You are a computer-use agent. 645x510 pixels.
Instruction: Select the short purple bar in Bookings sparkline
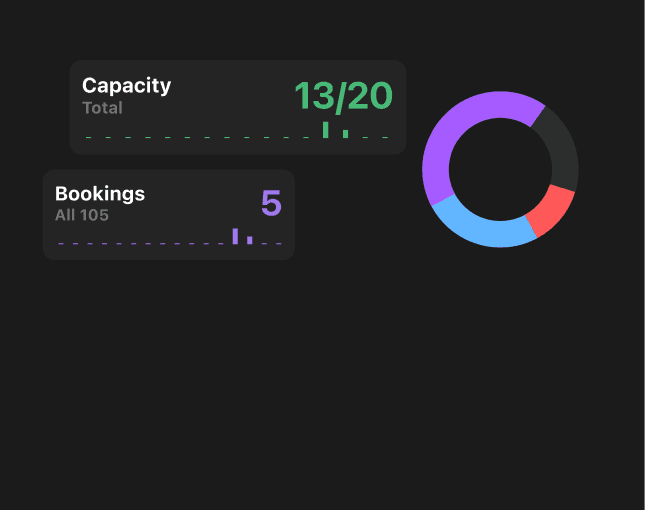(250, 240)
